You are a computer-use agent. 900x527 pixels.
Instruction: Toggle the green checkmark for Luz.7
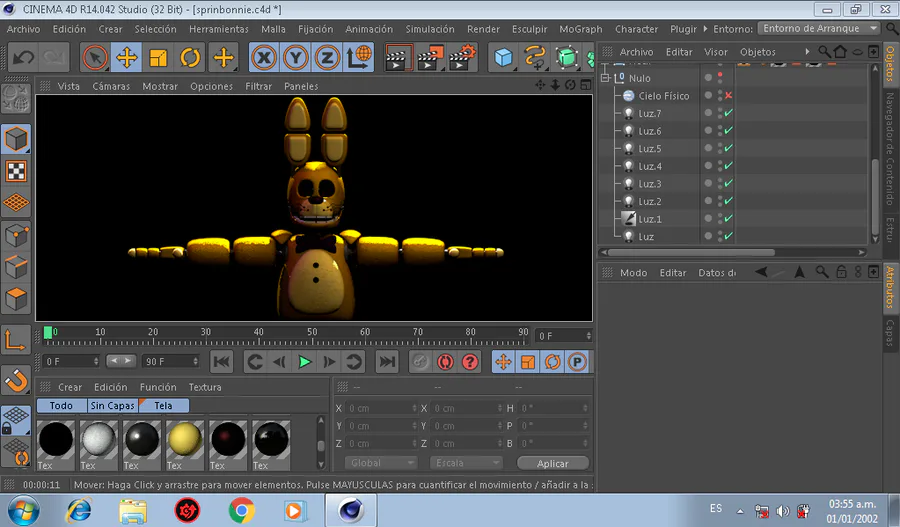[x=729, y=114]
